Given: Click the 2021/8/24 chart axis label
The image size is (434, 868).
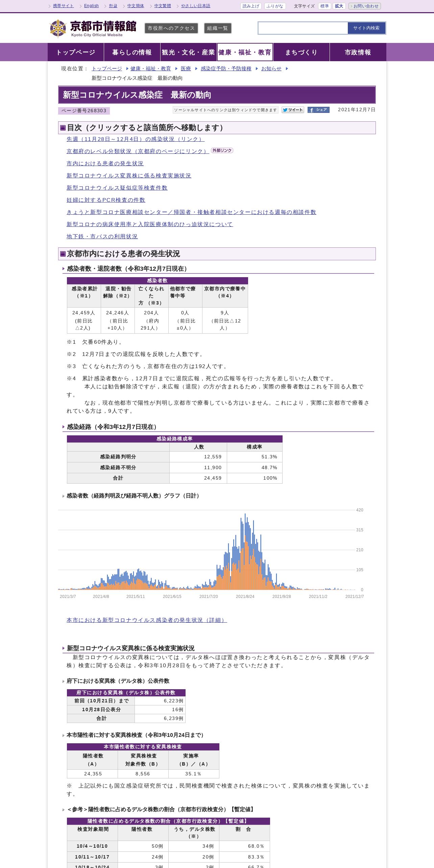Looking at the screenshot, I should pos(245,597).
